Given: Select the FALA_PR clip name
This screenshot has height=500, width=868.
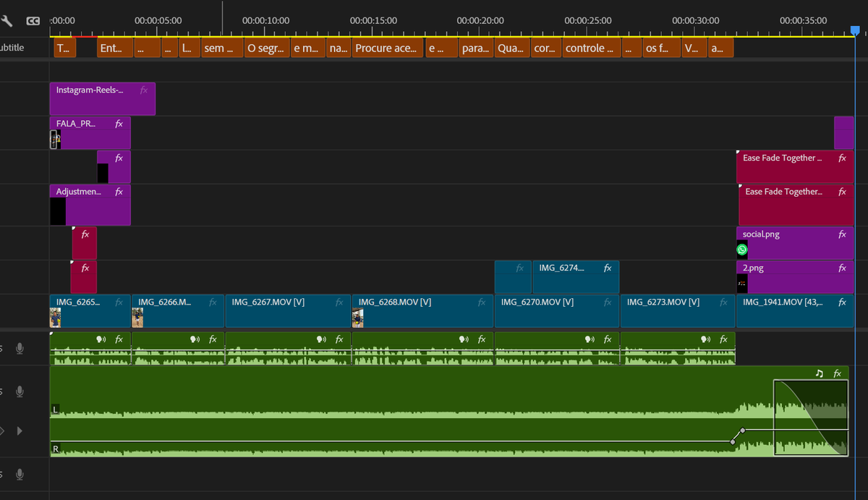Looking at the screenshot, I should coord(76,124).
